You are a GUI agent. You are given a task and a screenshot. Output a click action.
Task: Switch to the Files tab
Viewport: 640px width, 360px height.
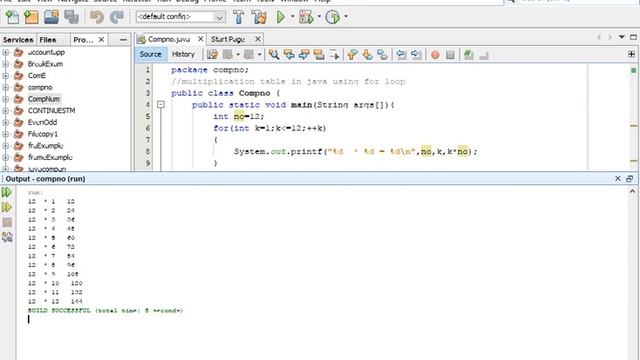coord(48,40)
